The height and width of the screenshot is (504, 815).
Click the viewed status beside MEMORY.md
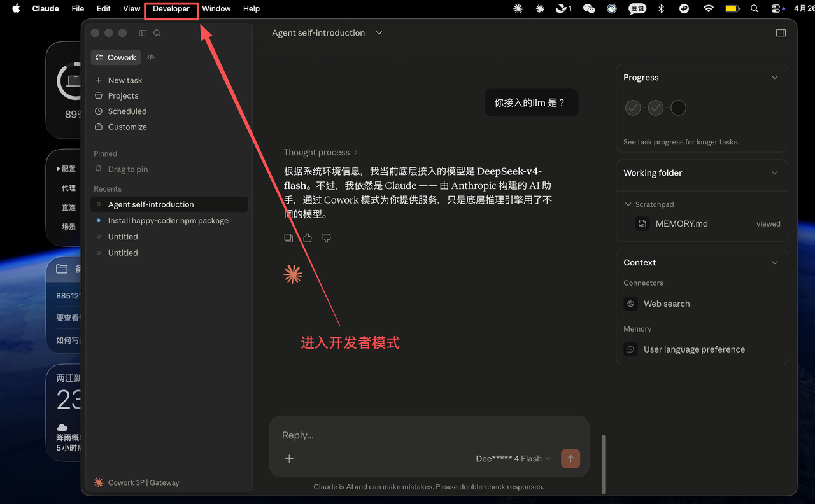[x=768, y=224]
